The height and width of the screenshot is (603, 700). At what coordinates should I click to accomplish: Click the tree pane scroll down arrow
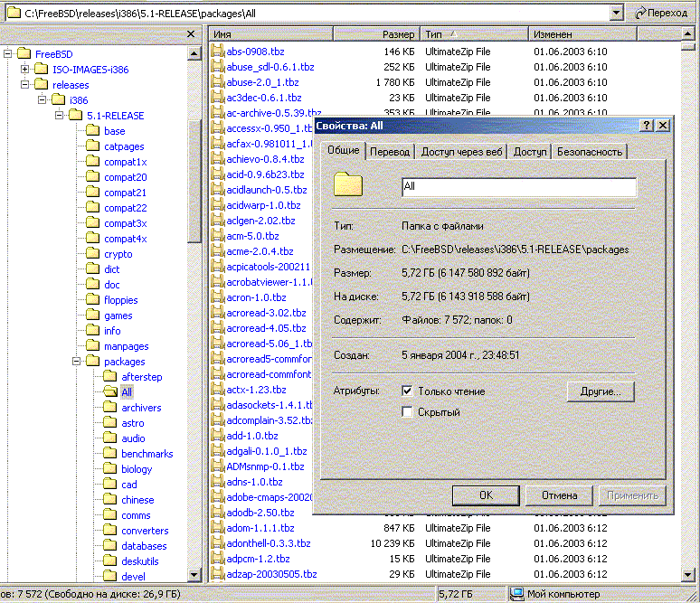[194, 575]
